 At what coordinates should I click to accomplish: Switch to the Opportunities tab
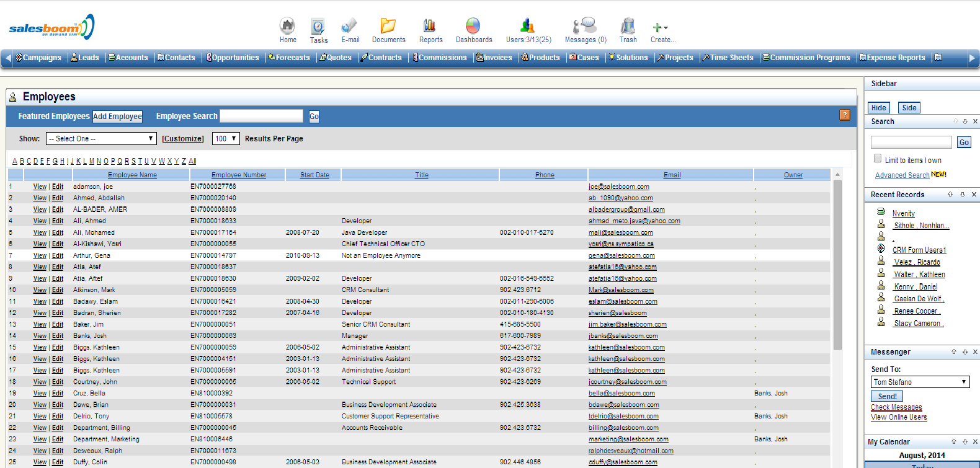(x=233, y=58)
